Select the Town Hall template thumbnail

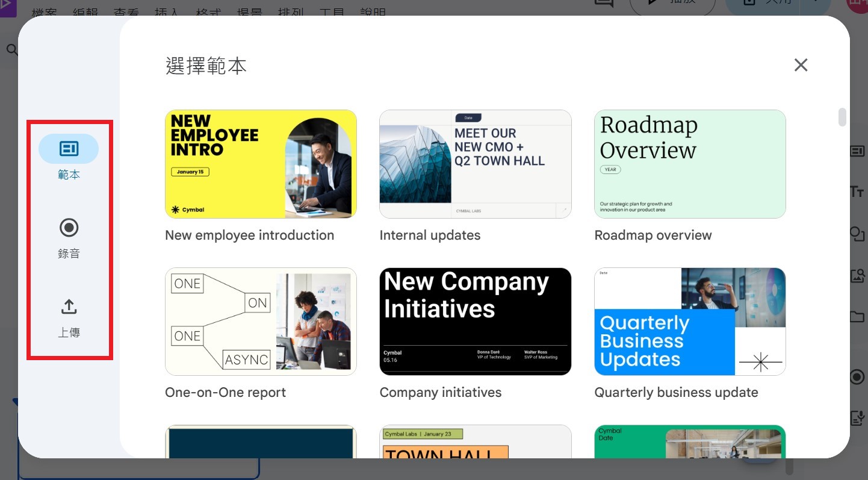coord(475,441)
